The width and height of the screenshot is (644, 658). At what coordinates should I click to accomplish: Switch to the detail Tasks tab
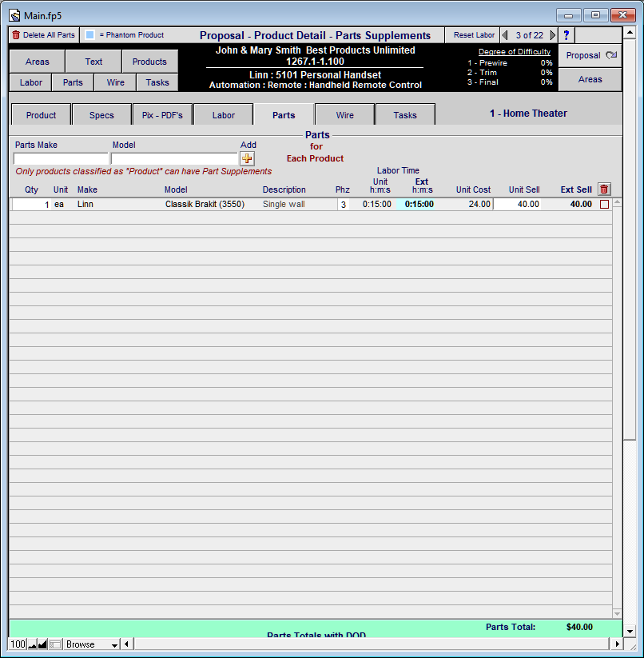(x=405, y=115)
